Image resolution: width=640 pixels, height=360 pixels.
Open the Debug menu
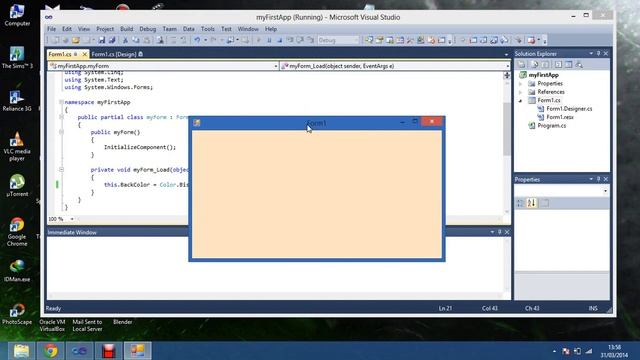(x=147, y=29)
